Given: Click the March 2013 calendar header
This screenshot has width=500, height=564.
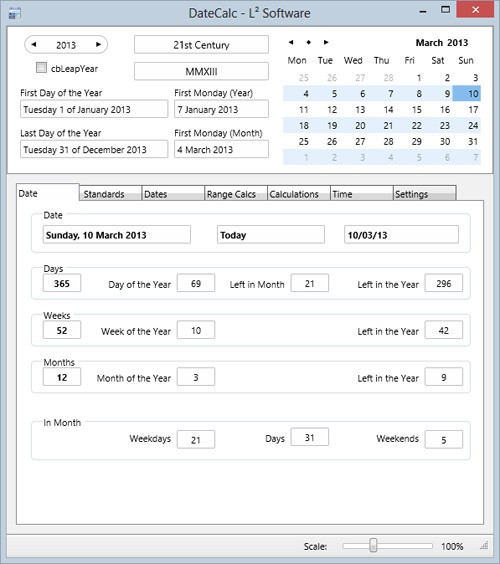Looking at the screenshot, I should [442, 42].
